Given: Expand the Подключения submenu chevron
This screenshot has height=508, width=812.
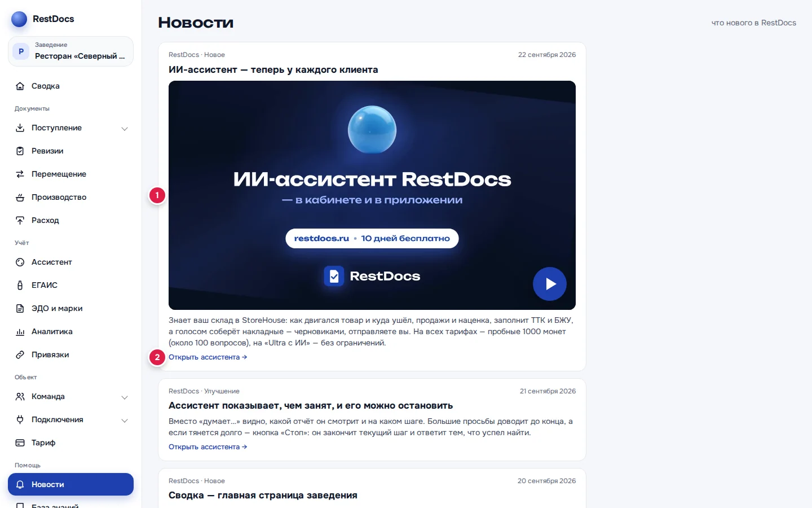Looking at the screenshot, I should tap(125, 421).
